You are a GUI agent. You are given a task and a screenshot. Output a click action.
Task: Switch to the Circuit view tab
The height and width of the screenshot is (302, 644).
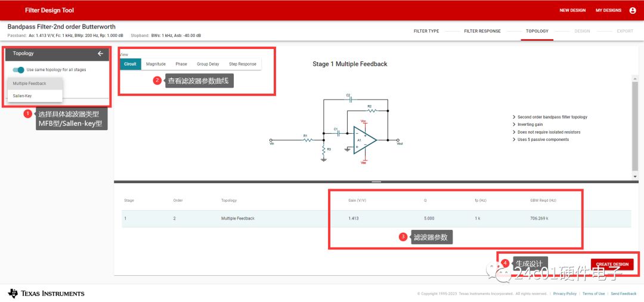pos(130,64)
